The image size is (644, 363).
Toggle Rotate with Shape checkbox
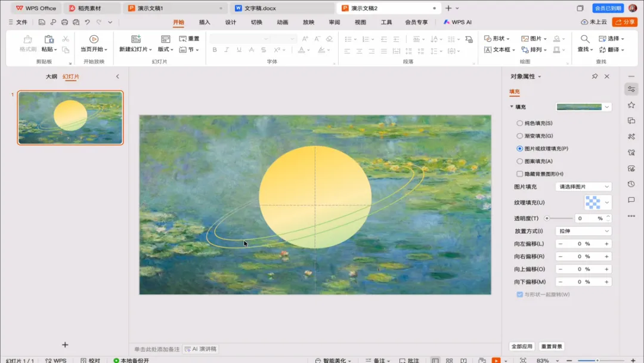[519, 294]
